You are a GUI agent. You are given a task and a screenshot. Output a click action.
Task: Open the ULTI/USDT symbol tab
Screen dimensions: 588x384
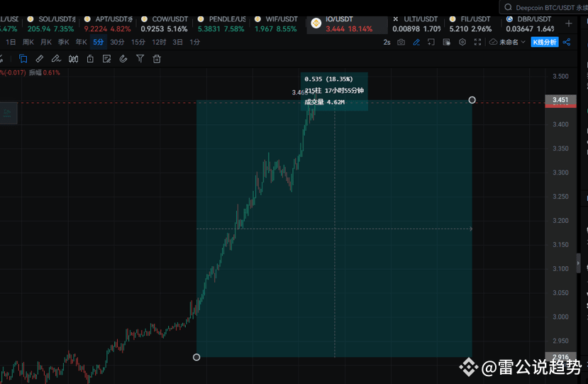coord(416,23)
